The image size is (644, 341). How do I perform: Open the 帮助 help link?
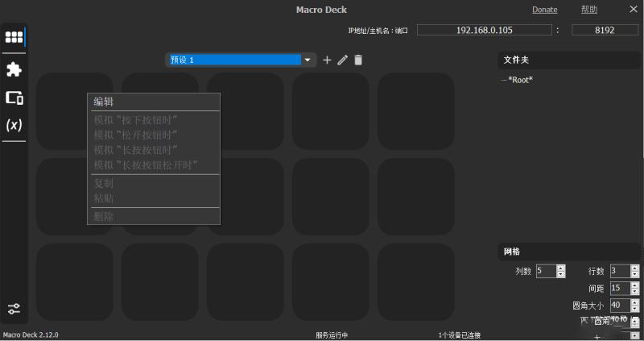(589, 10)
